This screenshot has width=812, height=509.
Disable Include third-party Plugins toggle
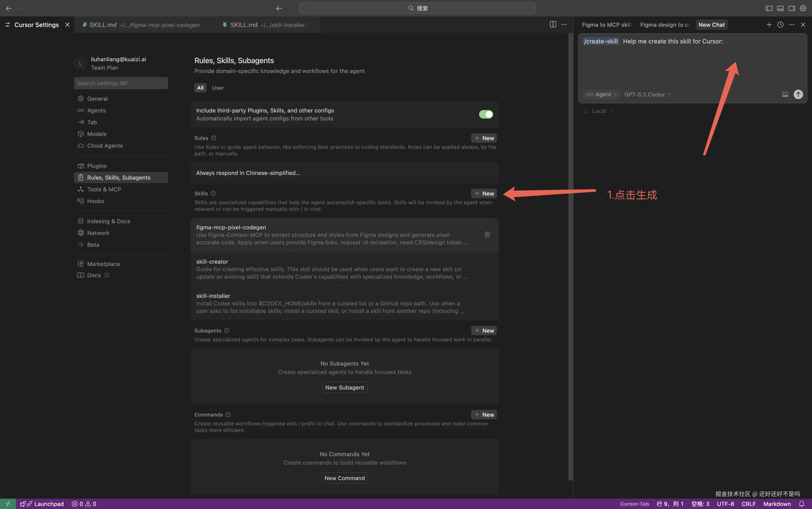tap(486, 114)
